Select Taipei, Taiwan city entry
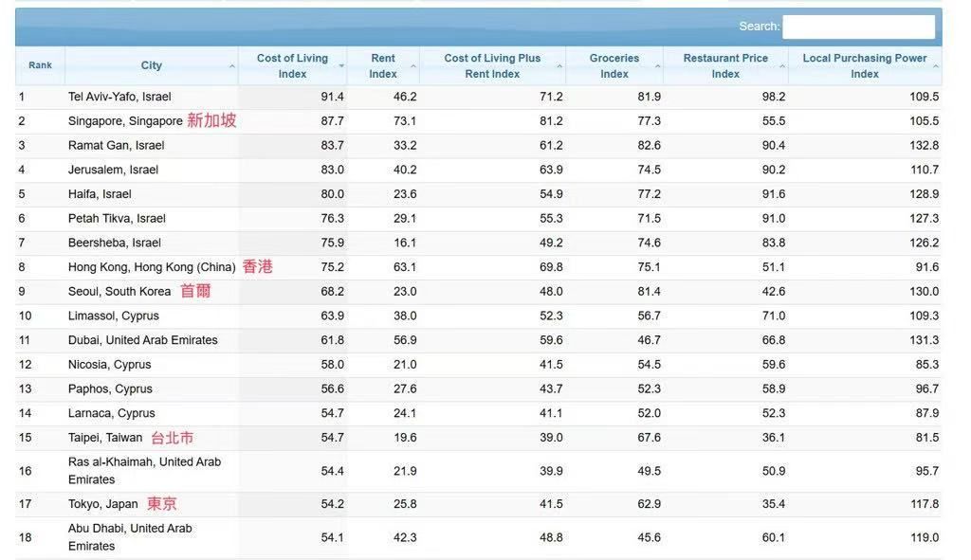 [x=105, y=438]
